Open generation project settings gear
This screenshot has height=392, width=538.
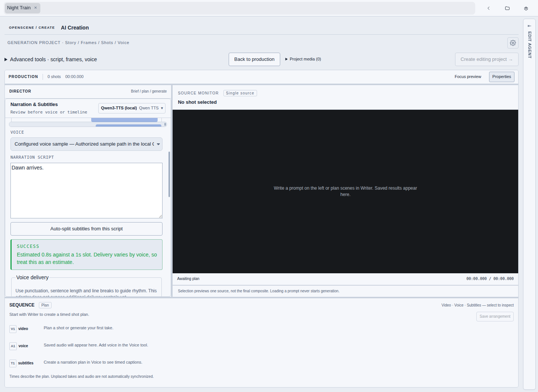click(x=513, y=43)
